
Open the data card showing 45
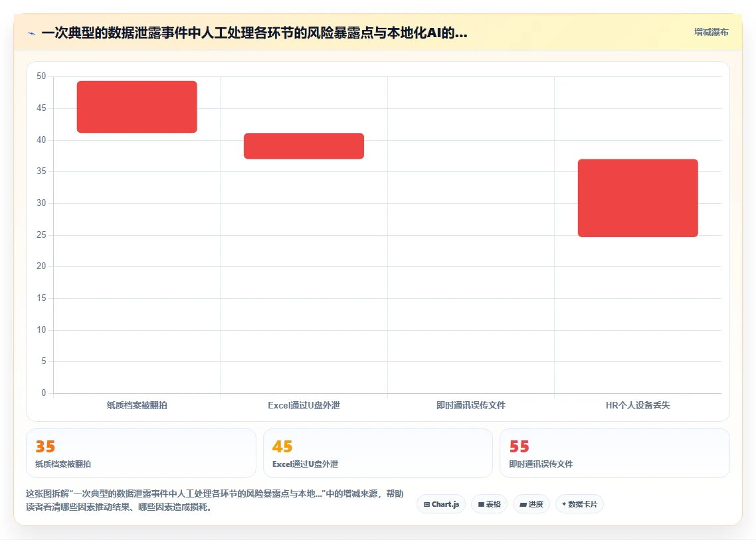click(x=378, y=453)
